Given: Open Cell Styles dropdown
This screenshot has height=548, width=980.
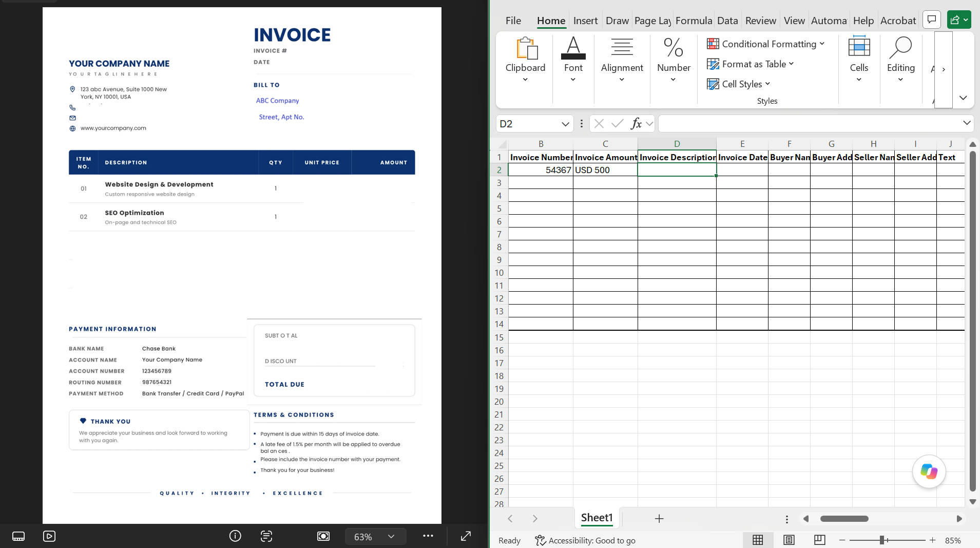Looking at the screenshot, I should click(x=739, y=84).
